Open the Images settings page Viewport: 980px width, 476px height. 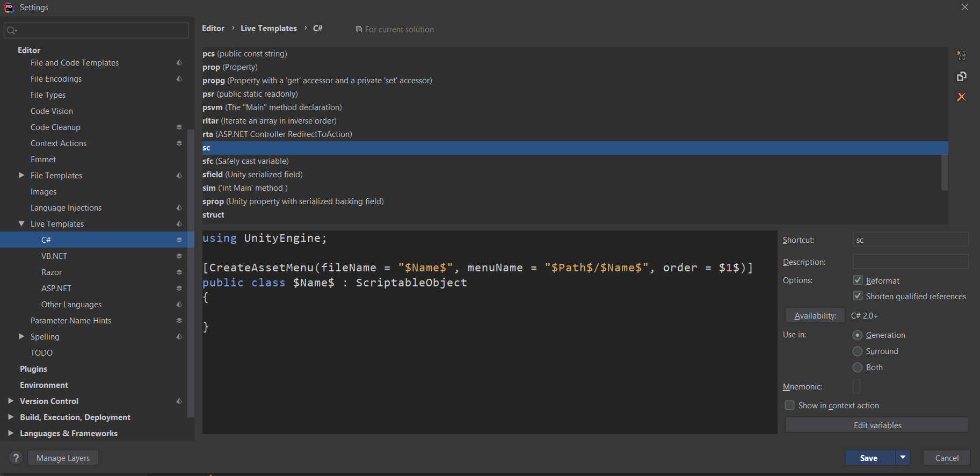click(x=43, y=192)
